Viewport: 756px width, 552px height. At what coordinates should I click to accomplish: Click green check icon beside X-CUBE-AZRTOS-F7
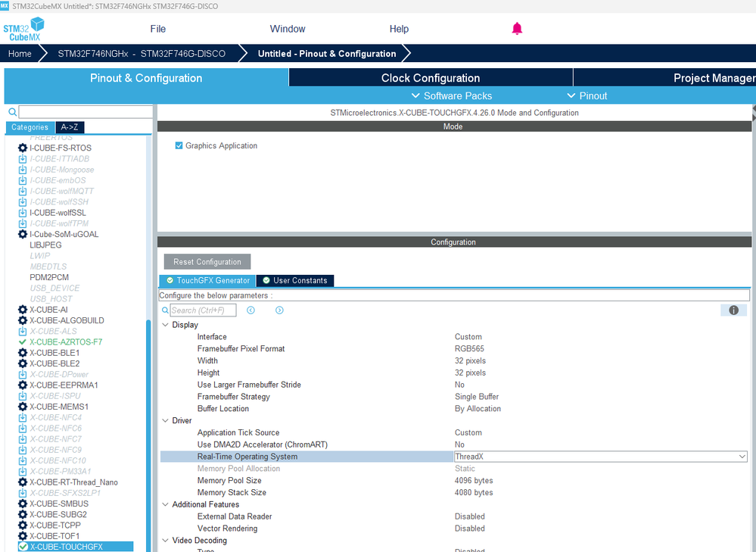22,342
